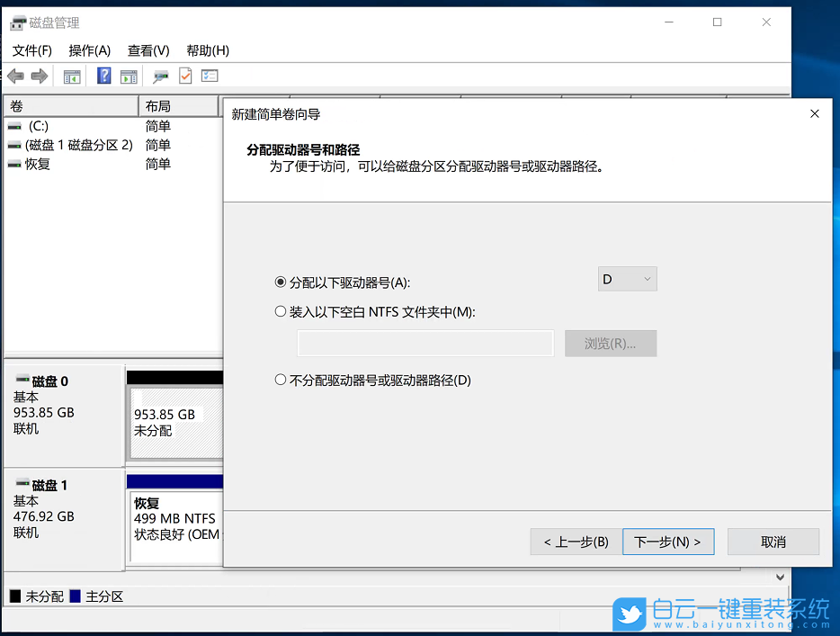This screenshot has height=636, width=840.
Task: Click the empty NTFS folder path input field
Action: 425,343
